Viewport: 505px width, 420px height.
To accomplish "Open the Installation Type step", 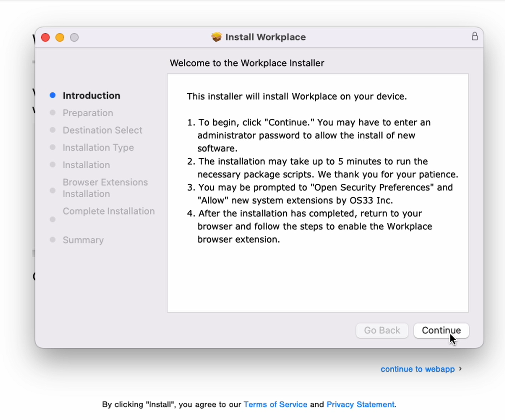I will tap(98, 148).
